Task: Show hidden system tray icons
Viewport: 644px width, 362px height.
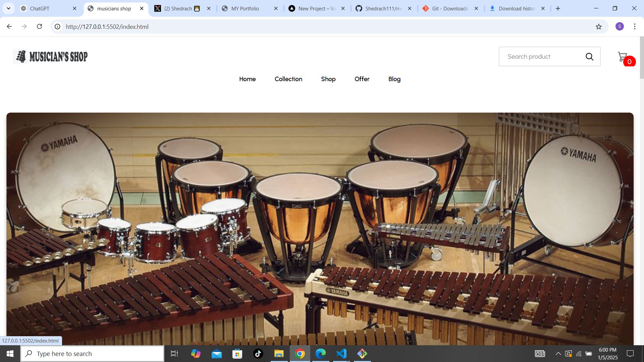Action: [x=558, y=354]
